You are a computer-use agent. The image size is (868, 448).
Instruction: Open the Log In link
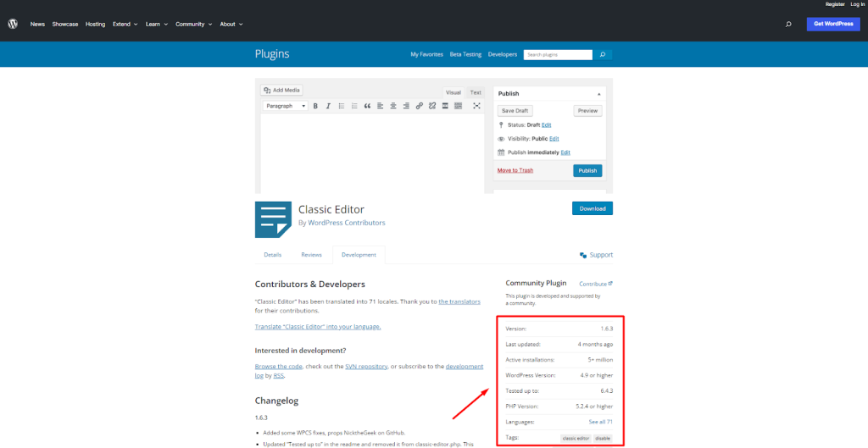click(858, 4)
